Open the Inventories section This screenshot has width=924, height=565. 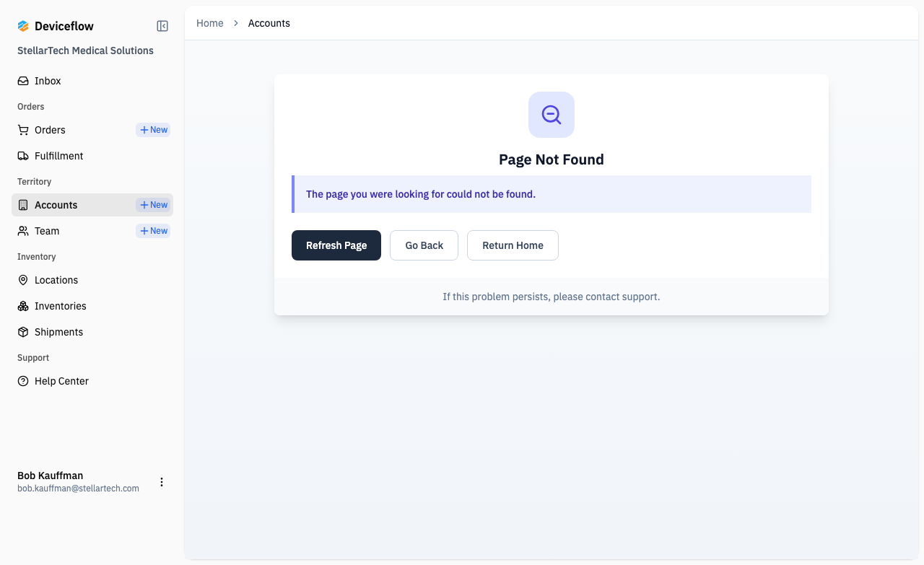coord(92,306)
